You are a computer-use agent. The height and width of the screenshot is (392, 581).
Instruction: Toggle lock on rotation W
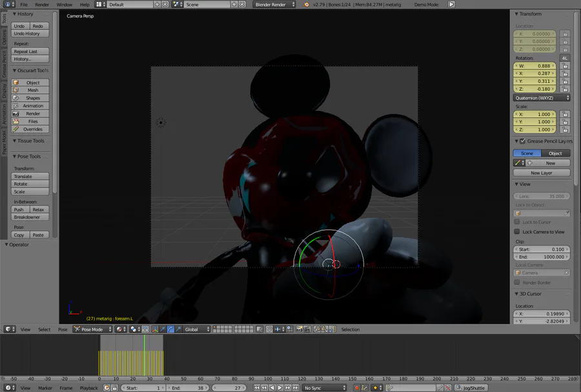click(565, 66)
